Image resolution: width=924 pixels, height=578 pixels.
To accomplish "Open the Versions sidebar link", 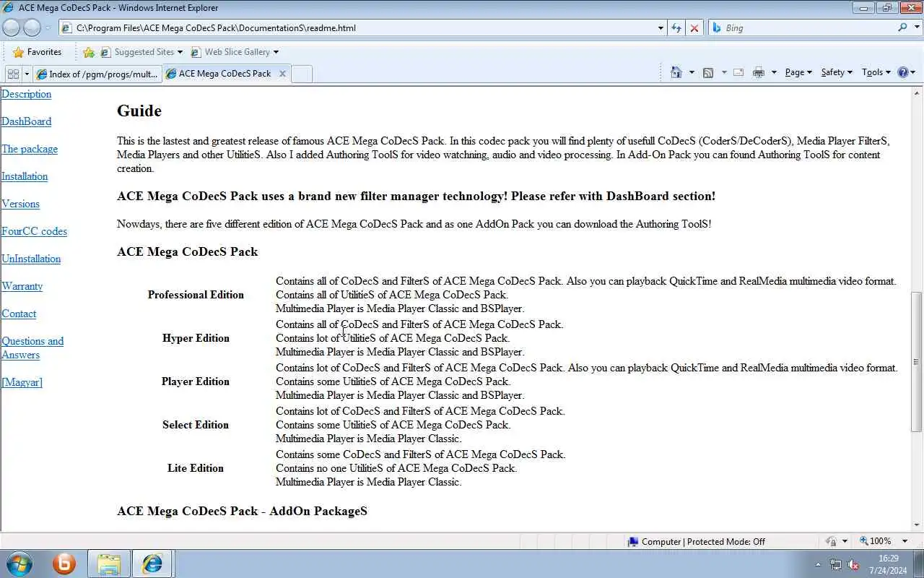I will point(20,204).
